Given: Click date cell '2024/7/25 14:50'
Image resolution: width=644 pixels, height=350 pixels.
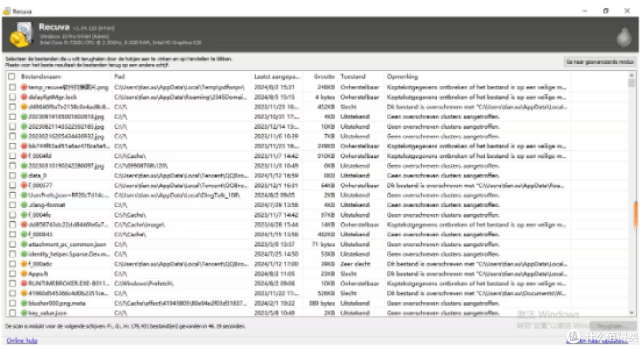Looking at the screenshot, I should (277, 254).
